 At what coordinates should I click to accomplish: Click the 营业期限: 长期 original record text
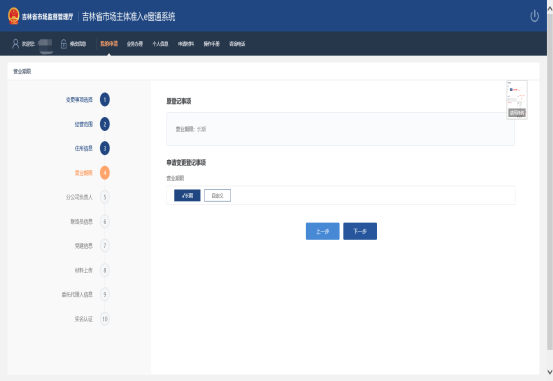(x=191, y=129)
